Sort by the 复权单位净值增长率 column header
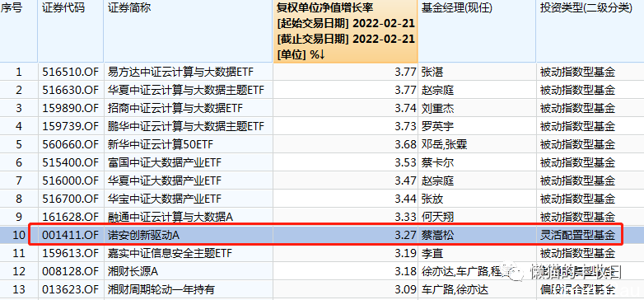The height and width of the screenshot is (300, 644). pos(345,31)
